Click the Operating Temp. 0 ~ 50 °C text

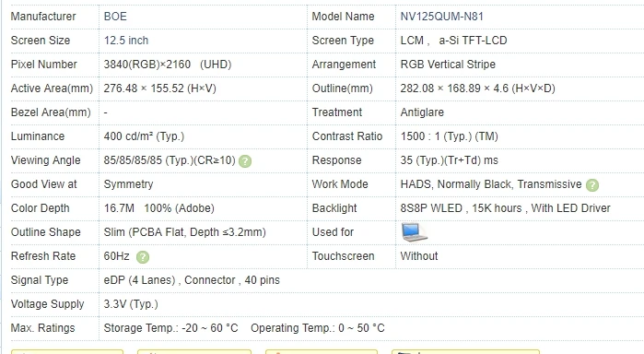pyautogui.click(x=318, y=328)
